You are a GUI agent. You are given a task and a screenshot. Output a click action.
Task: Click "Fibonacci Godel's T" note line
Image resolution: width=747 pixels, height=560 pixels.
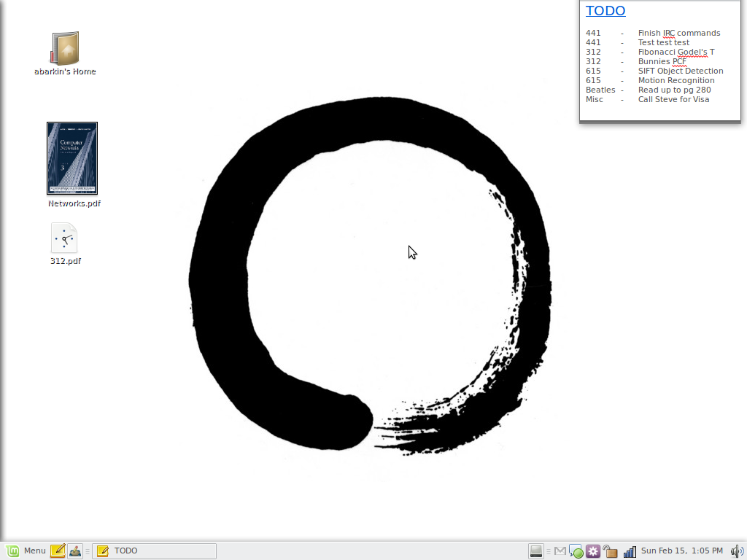(x=676, y=52)
